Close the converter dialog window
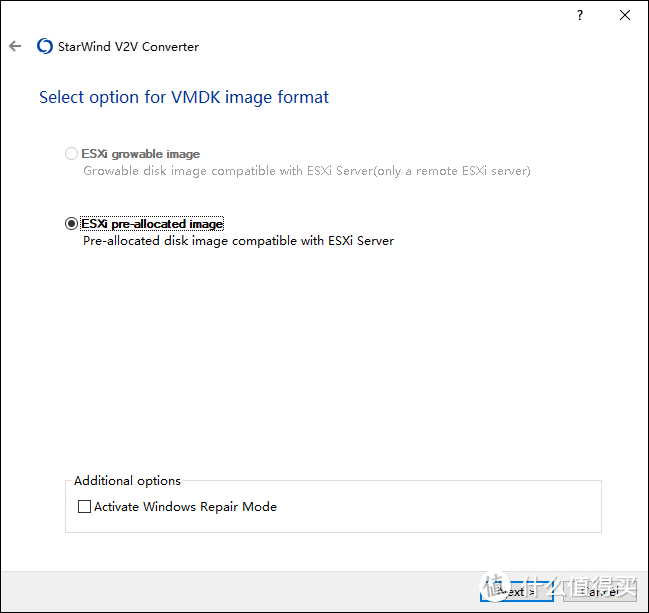The height and width of the screenshot is (613, 649). [625, 15]
